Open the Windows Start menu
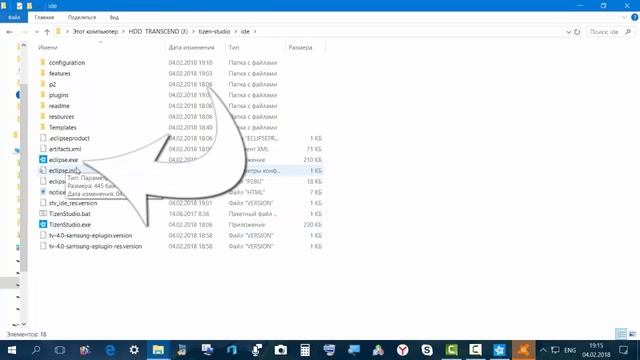 [x=11, y=350]
